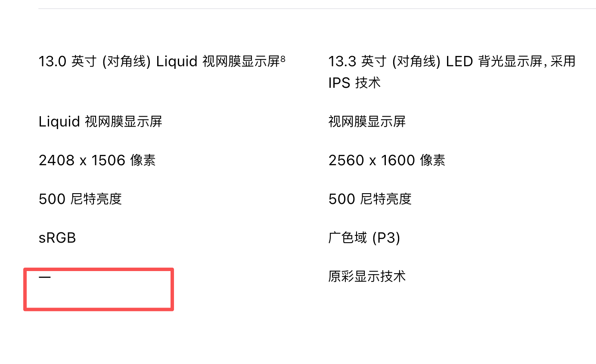Click left column "500 尼特亮度" text

[x=80, y=199]
